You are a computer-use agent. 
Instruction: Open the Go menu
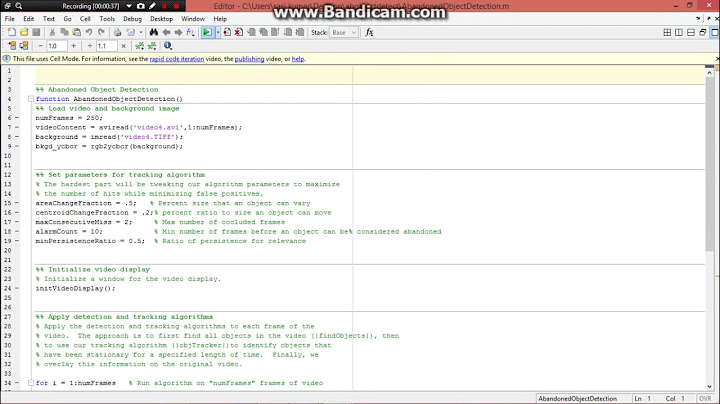(68, 19)
